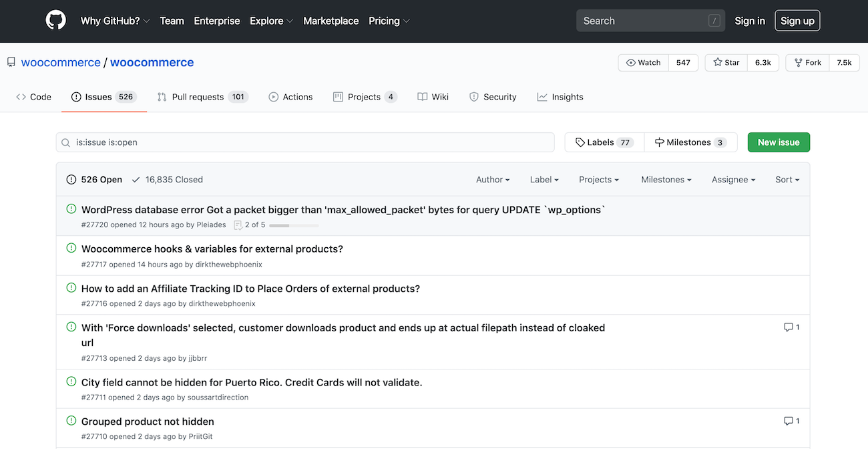Click the repository book icon beside woocommerce
The image size is (868, 449).
(x=11, y=62)
